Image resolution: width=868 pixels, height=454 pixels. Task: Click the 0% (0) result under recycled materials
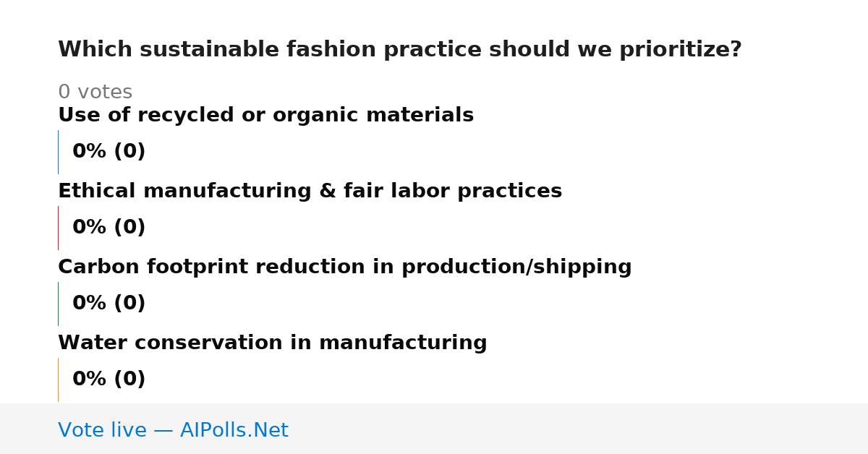[x=109, y=152]
